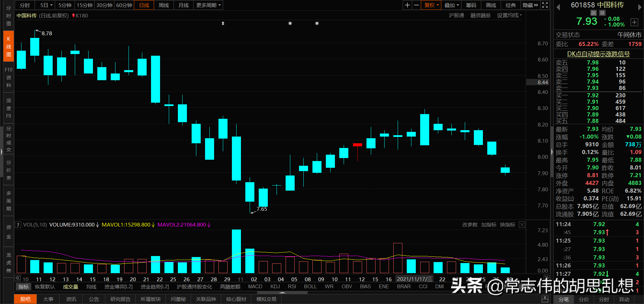Zoom out of chart with minus icon
This screenshot has height=304, width=644.
click(x=416, y=5)
